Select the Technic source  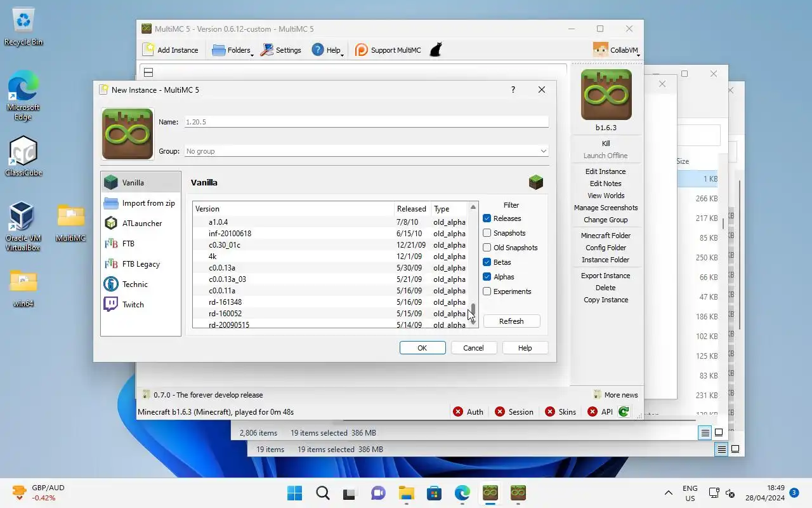coord(141,284)
